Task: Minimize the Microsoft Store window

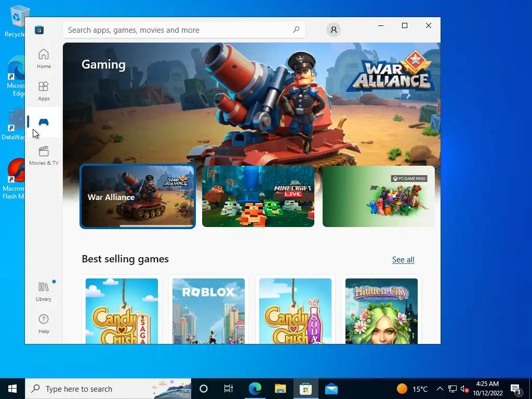Action: tap(381, 25)
